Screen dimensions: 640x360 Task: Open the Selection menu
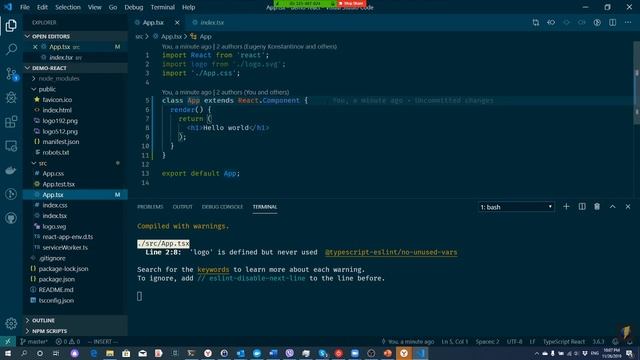(x=68, y=7)
